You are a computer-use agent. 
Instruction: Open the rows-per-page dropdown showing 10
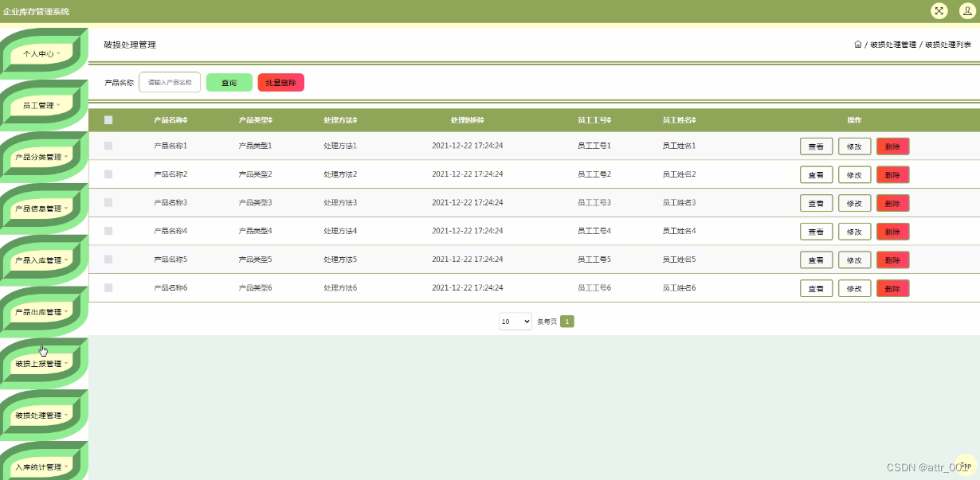coord(515,322)
